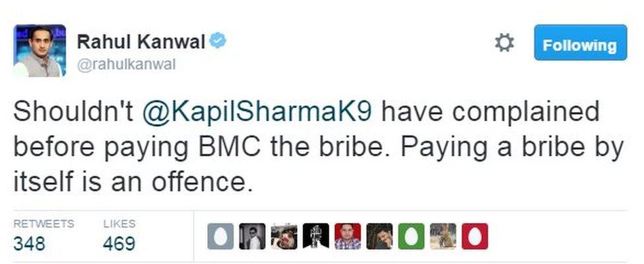This screenshot has width=644, height=264.
Task: Open the avatar right of the sunglasses man
Action: (284, 236)
